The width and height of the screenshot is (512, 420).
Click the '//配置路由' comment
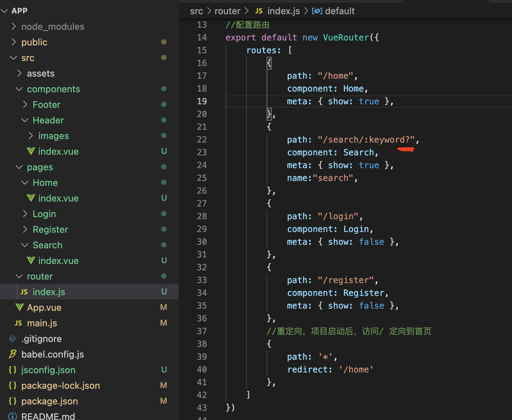click(247, 24)
